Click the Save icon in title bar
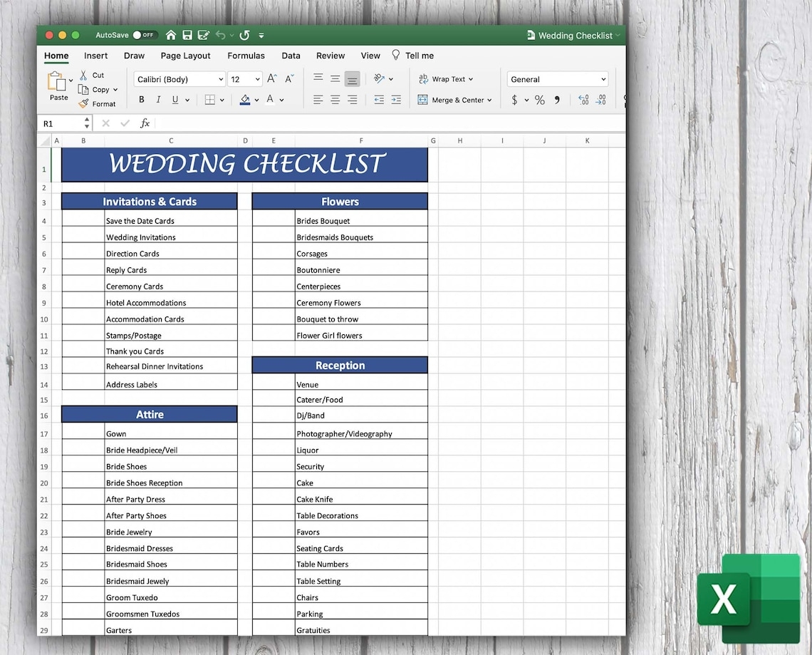Image resolution: width=812 pixels, height=655 pixels. tap(187, 35)
